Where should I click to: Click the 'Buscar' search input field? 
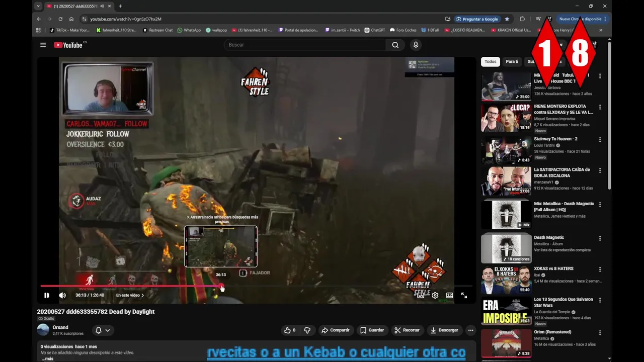[x=305, y=45]
